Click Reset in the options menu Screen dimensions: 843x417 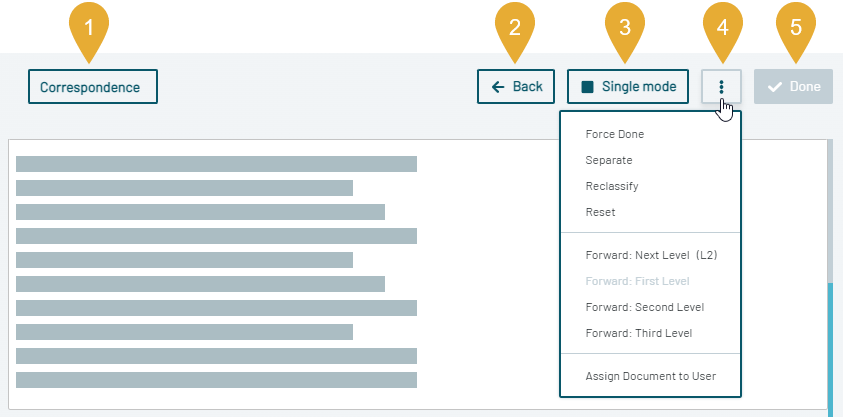[x=600, y=212]
